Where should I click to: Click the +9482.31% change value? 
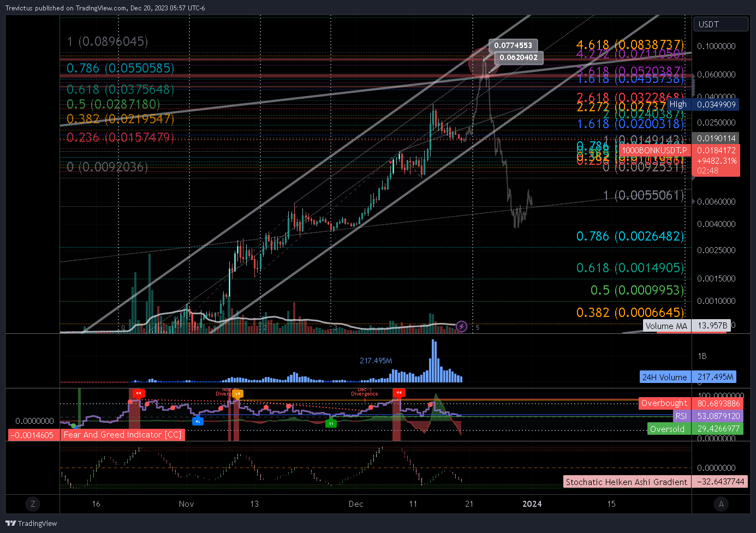coord(716,161)
